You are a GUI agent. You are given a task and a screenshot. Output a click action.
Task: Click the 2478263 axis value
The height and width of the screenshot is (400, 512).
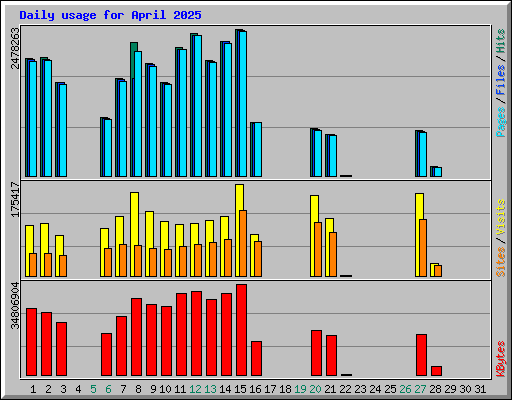[x=15, y=48]
